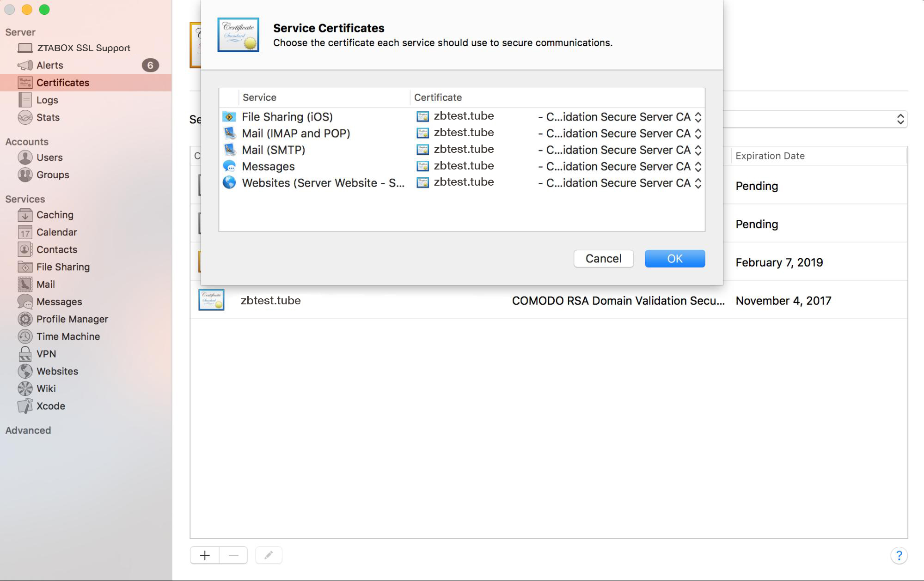924x581 pixels.
Task: Click the plus button to add a certificate
Action: tap(205, 555)
